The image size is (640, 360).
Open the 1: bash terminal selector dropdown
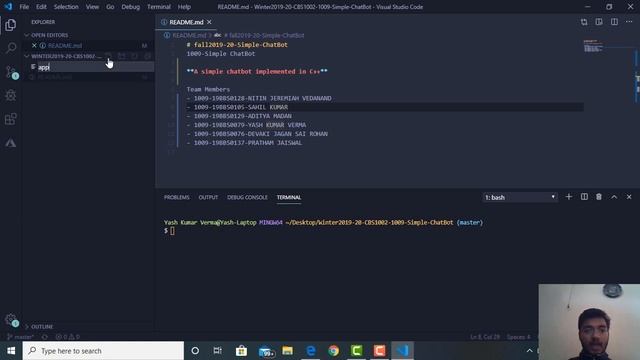pos(520,197)
